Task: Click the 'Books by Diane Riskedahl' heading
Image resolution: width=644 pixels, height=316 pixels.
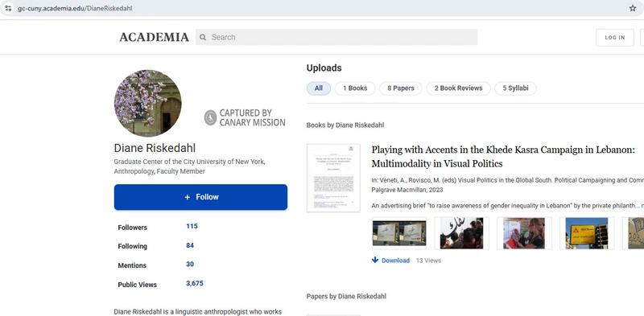Action: point(345,125)
